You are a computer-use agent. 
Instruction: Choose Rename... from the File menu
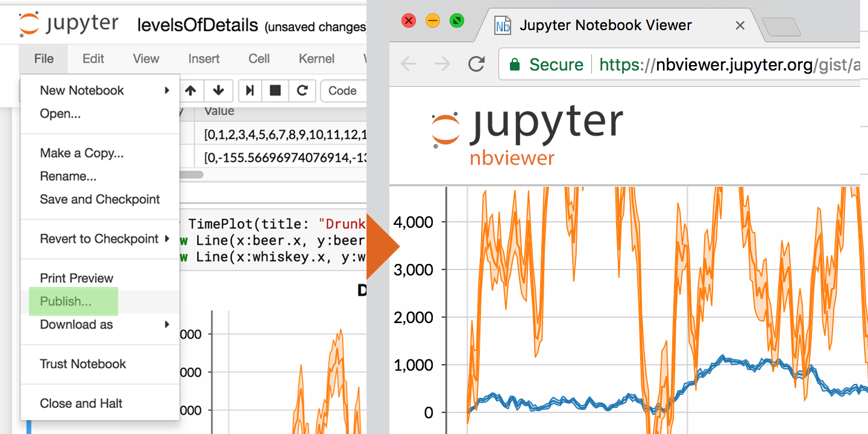tap(100, 176)
